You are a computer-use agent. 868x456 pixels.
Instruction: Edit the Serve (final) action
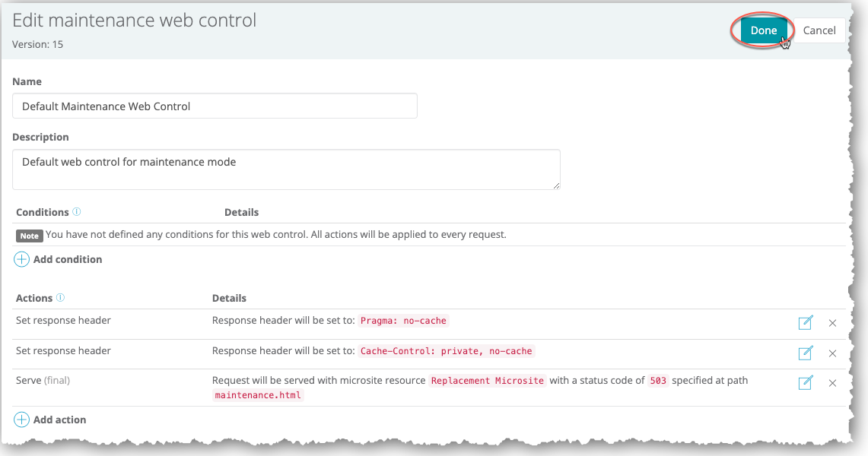tap(806, 383)
